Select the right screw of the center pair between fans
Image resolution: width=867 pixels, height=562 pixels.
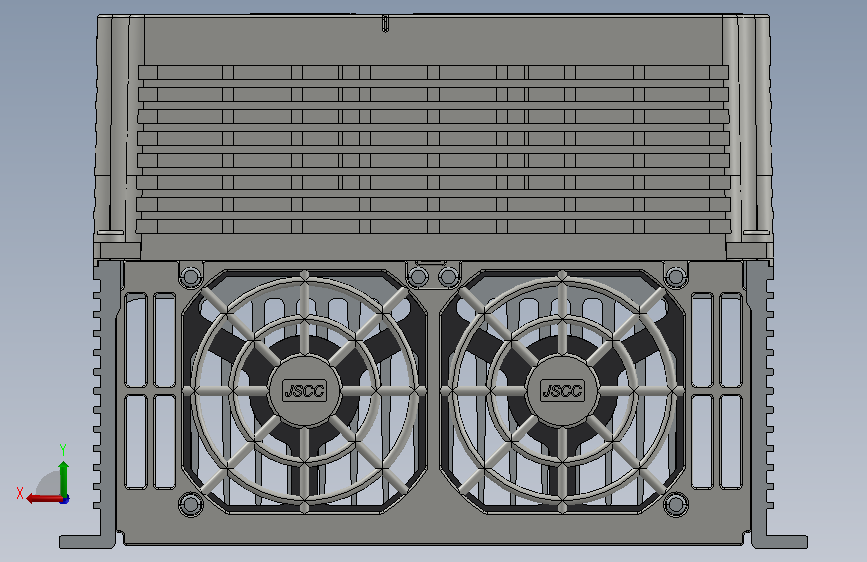pos(448,276)
